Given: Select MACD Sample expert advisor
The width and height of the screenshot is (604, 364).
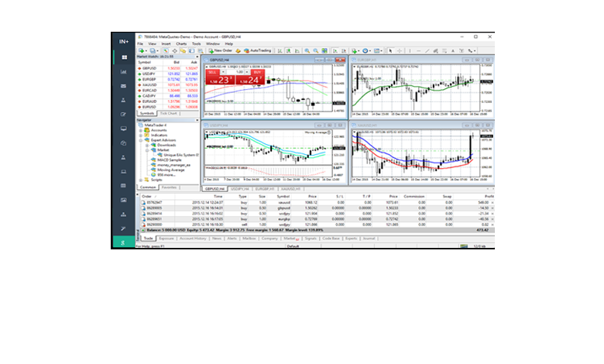Looking at the screenshot, I should (169, 160).
